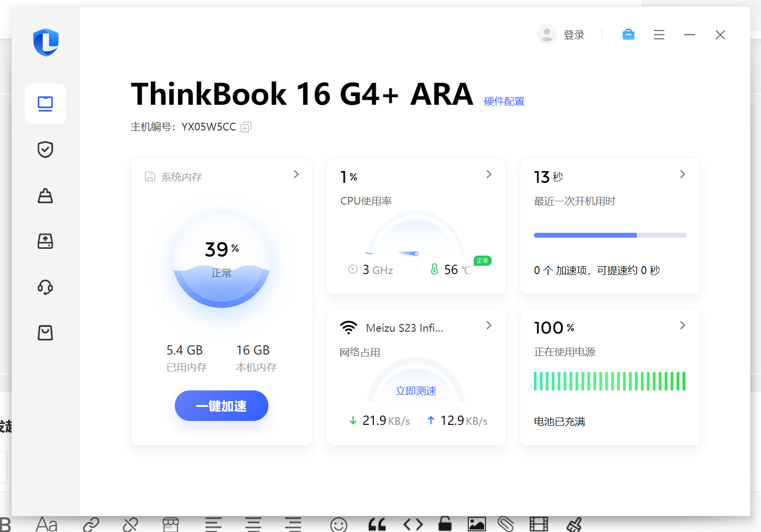Open the 硬件配置 hardware configuration link
Image resolution: width=761 pixels, height=532 pixels.
click(x=504, y=101)
